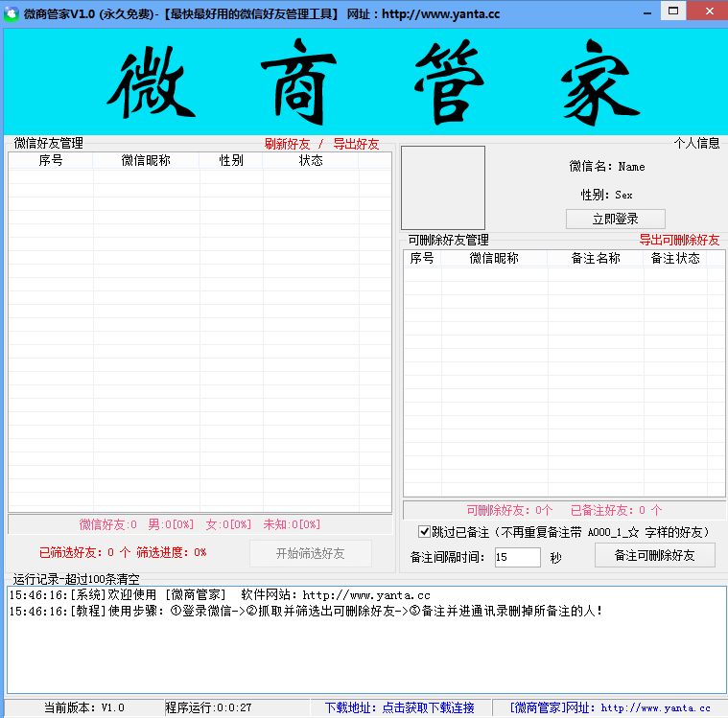728x718 pixels.
Task: Click 性别: Sex label
Action: click(606, 195)
